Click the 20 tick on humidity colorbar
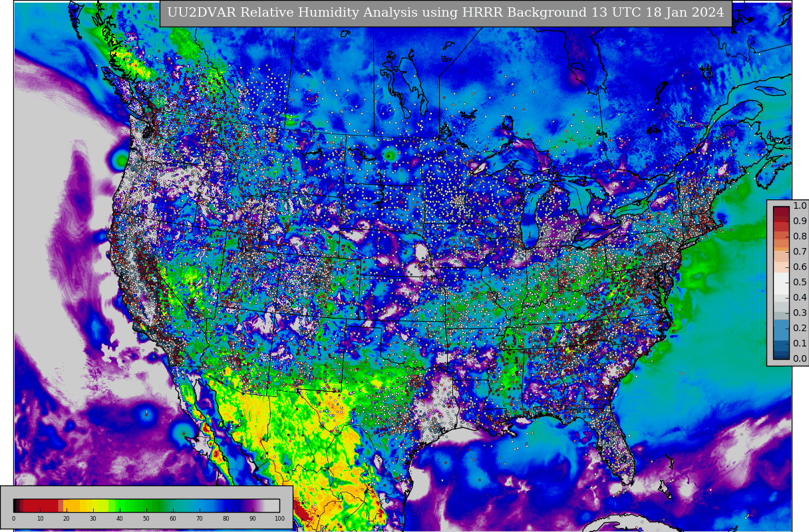 click(67, 519)
